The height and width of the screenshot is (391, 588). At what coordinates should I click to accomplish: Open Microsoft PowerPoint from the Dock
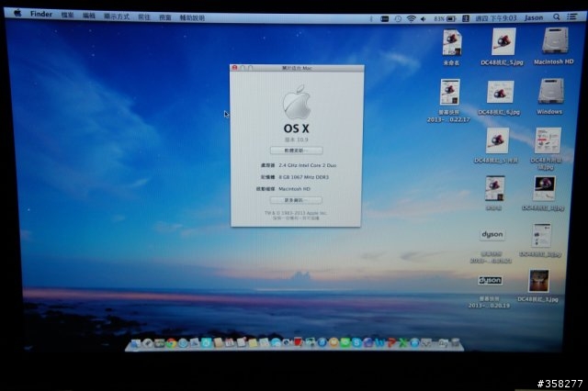click(x=392, y=342)
